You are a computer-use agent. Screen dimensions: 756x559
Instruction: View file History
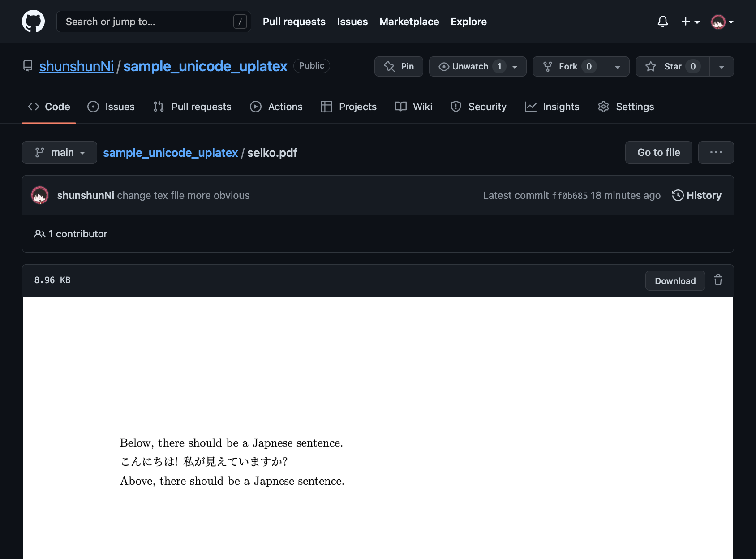[x=697, y=195]
